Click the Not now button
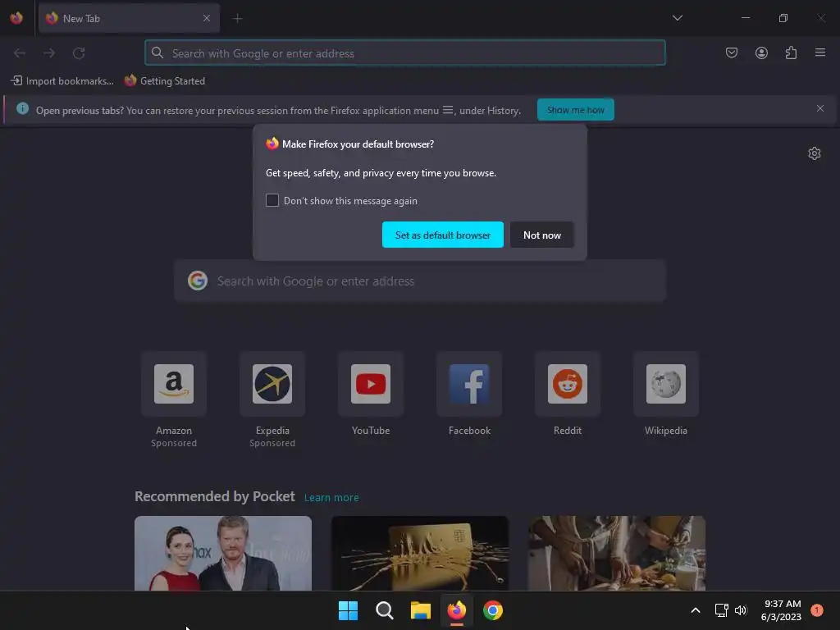Image resolution: width=840 pixels, height=630 pixels. pyautogui.click(x=542, y=235)
